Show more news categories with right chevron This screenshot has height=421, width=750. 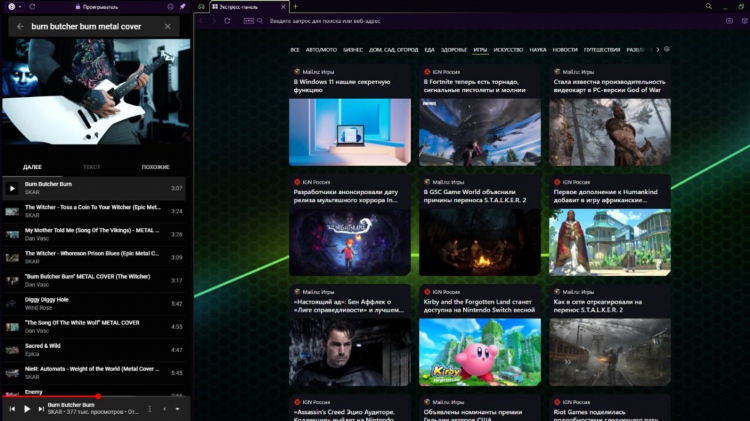click(658, 50)
